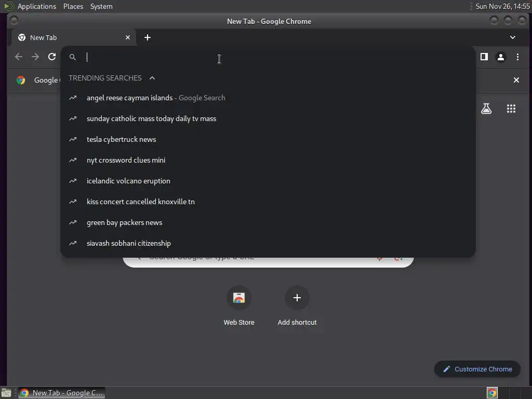Click the browser back arrow

click(x=19, y=57)
